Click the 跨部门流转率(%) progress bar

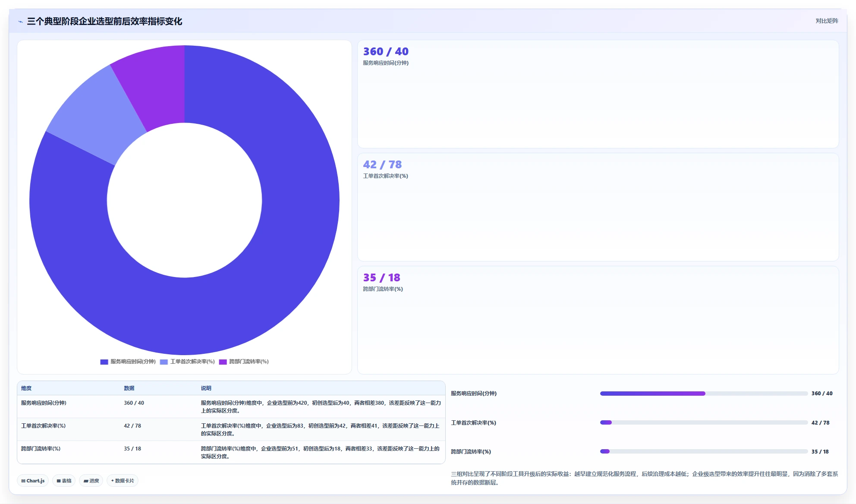(x=704, y=451)
